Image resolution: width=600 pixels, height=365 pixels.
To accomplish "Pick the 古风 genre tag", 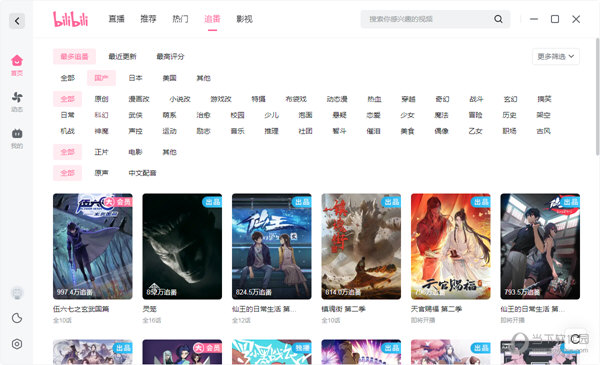I will pos(543,131).
